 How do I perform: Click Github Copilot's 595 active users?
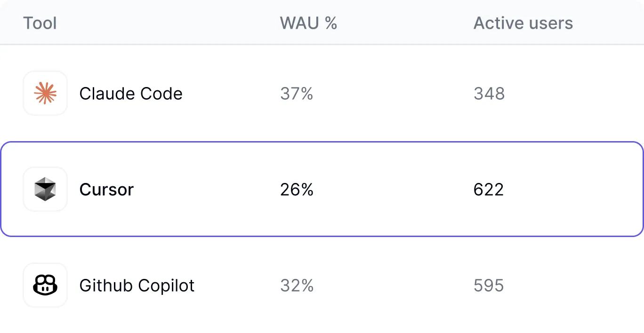[x=489, y=285]
